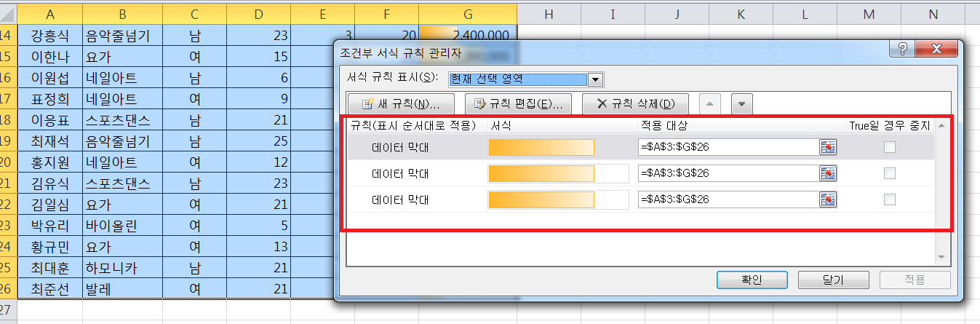Check 'True일 경우 중지' for third rule

pyautogui.click(x=889, y=199)
